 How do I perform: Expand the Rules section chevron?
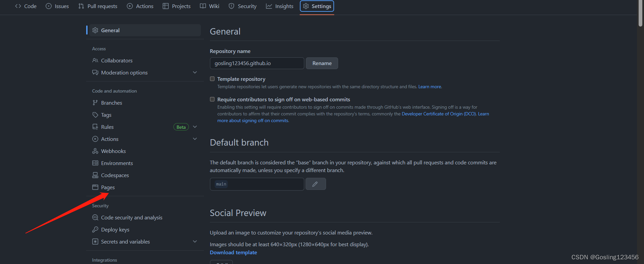(x=195, y=127)
